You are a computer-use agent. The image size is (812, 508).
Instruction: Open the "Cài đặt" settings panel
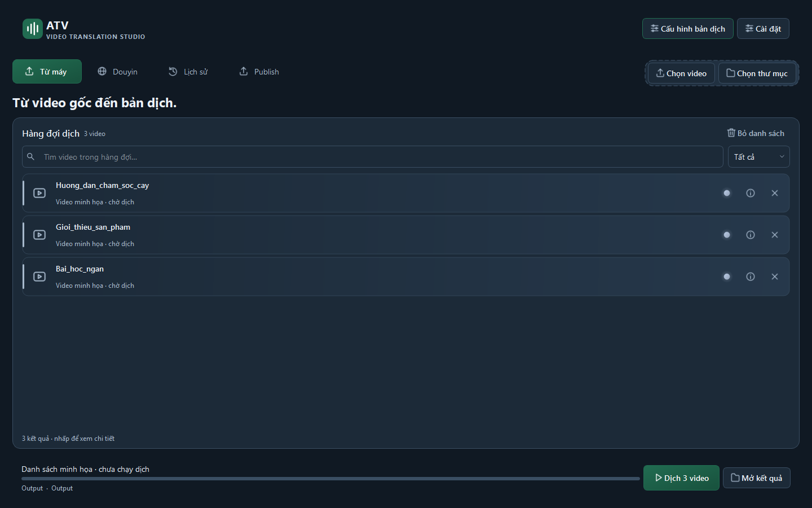click(763, 29)
